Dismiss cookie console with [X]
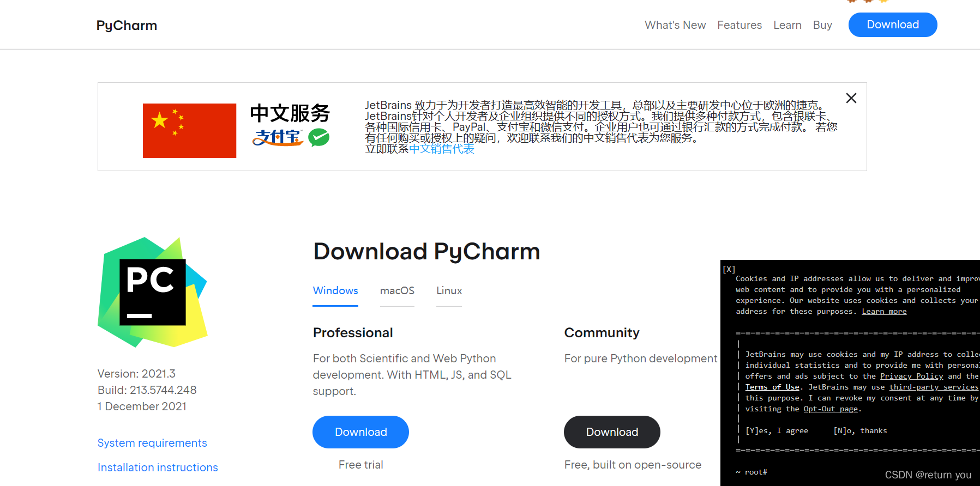 729,269
